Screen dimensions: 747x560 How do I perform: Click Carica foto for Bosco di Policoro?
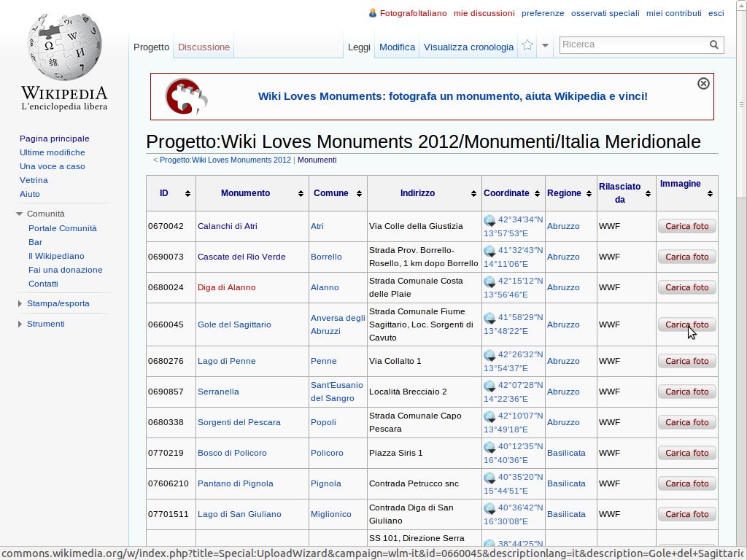(x=687, y=453)
